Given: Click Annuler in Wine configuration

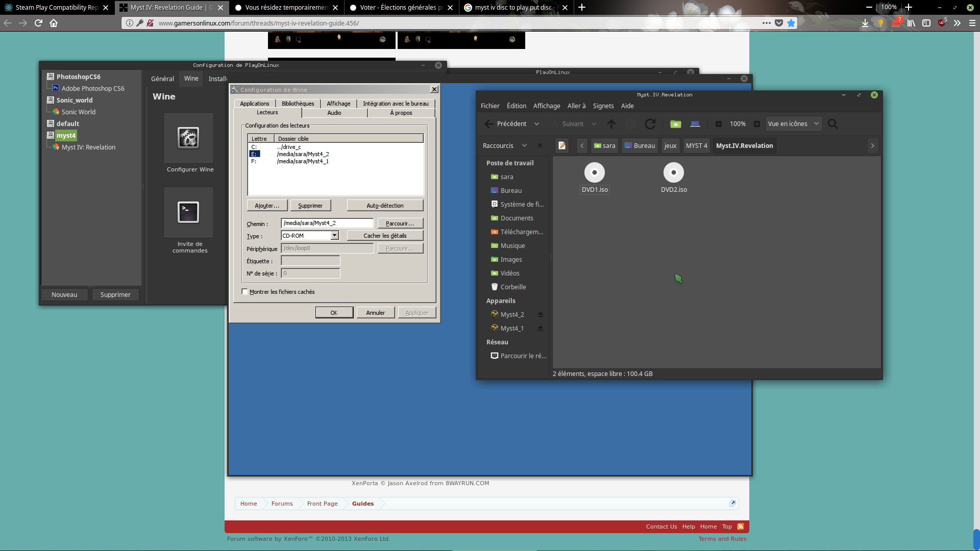Looking at the screenshot, I should pos(375,313).
